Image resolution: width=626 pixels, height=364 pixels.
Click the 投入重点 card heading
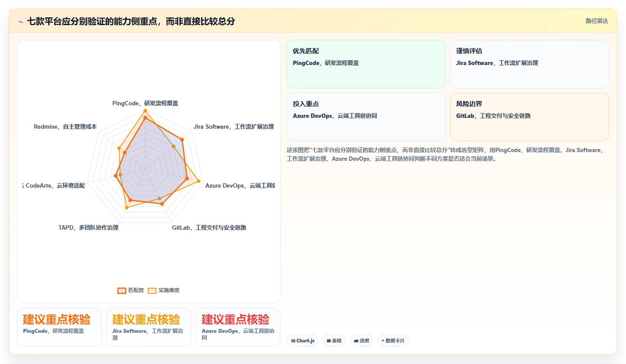tap(306, 104)
